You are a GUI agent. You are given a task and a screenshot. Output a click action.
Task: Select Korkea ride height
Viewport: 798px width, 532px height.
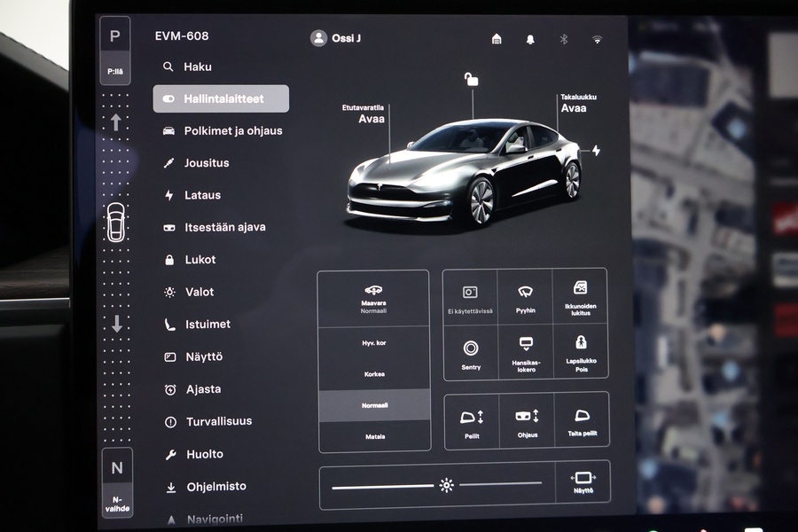click(x=374, y=374)
